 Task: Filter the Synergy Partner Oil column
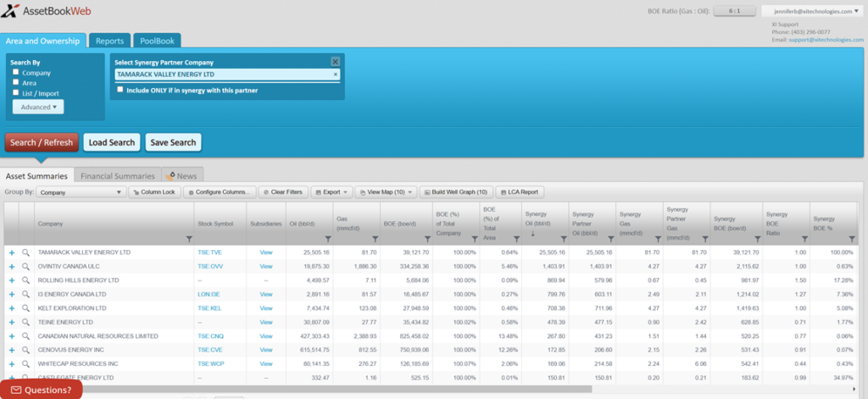tap(610, 239)
